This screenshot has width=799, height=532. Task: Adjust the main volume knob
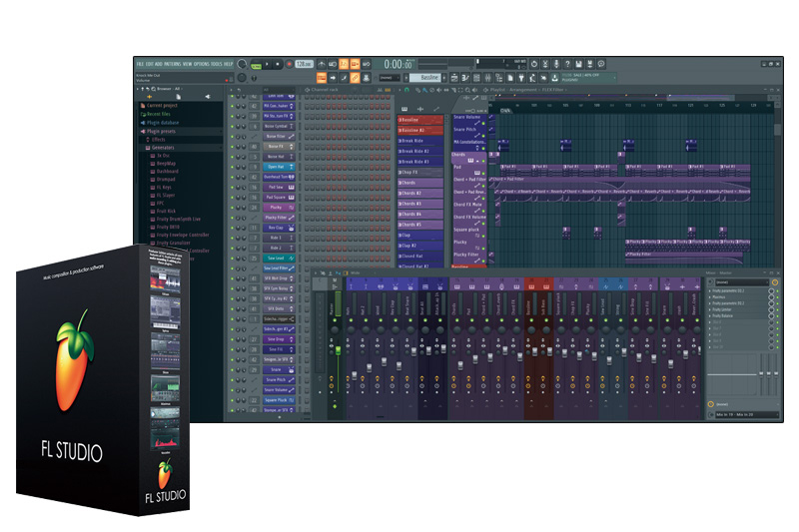click(242, 64)
